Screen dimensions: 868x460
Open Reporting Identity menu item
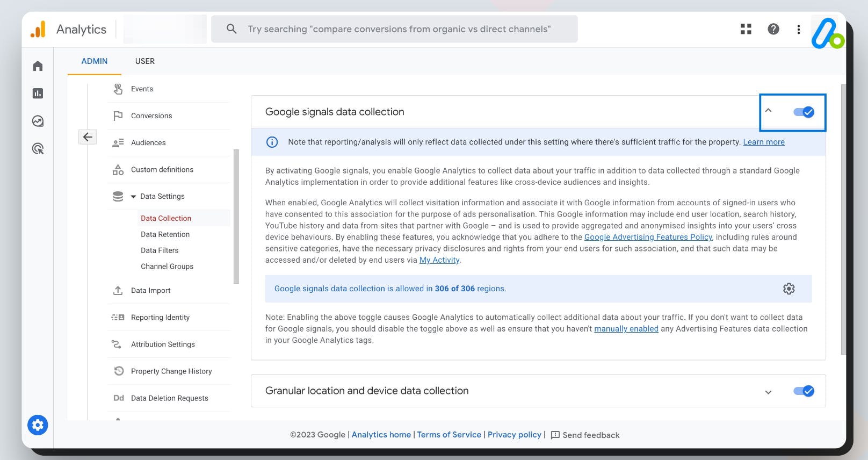click(x=160, y=318)
